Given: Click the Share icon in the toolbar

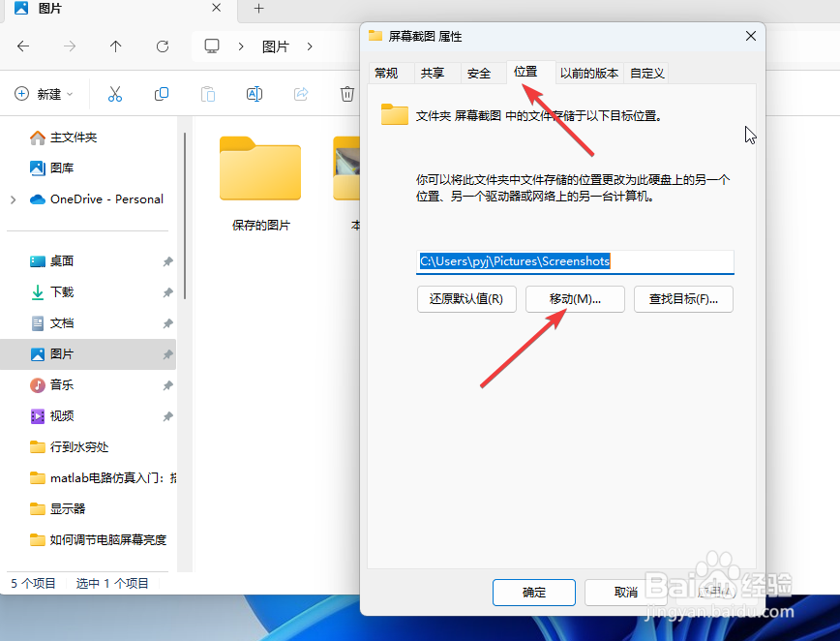Looking at the screenshot, I should click(300, 93).
